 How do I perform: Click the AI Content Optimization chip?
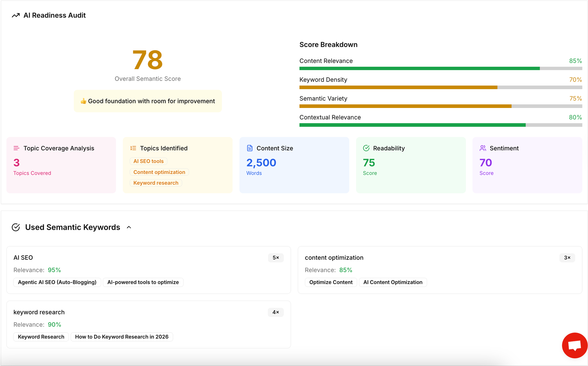[x=393, y=282]
